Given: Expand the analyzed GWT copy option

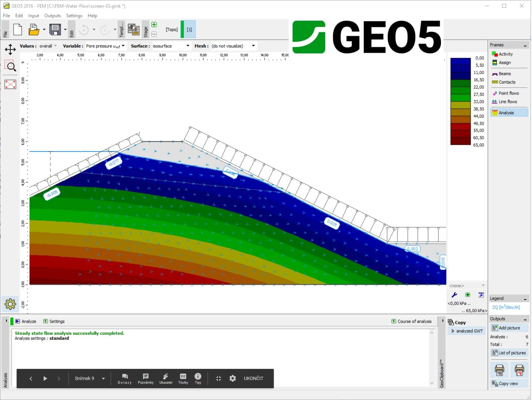Looking at the screenshot, I should click(x=467, y=331).
